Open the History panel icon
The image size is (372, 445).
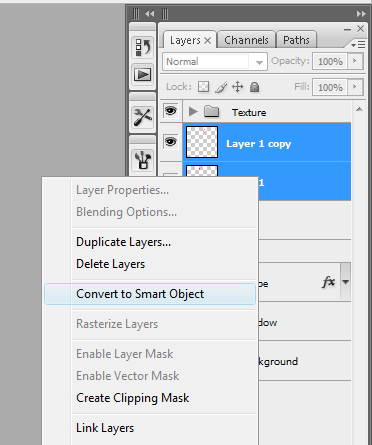(x=143, y=47)
